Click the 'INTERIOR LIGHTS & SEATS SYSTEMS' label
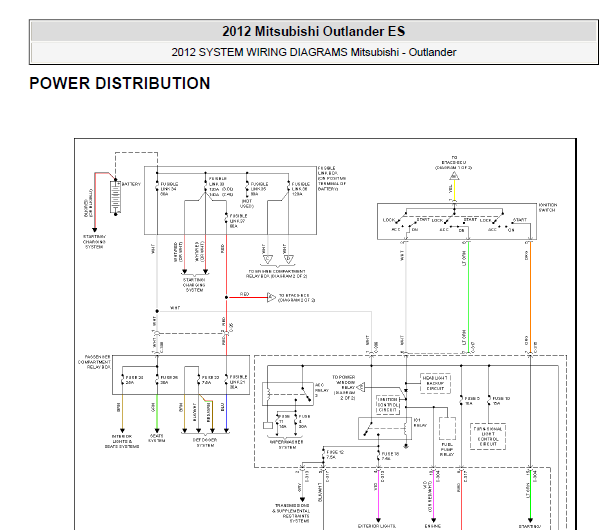The height and width of the screenshot is (530, 602). tap(122, 441)
